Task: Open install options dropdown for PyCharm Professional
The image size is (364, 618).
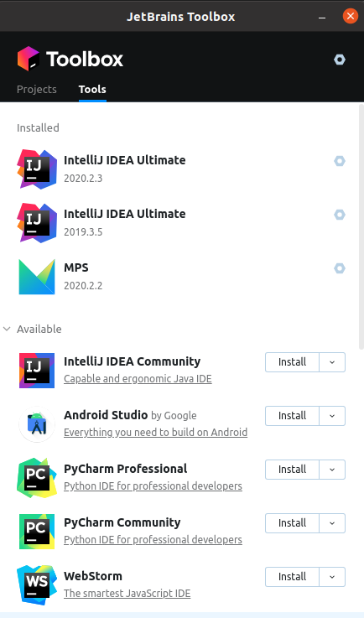Action: [332, 470]
